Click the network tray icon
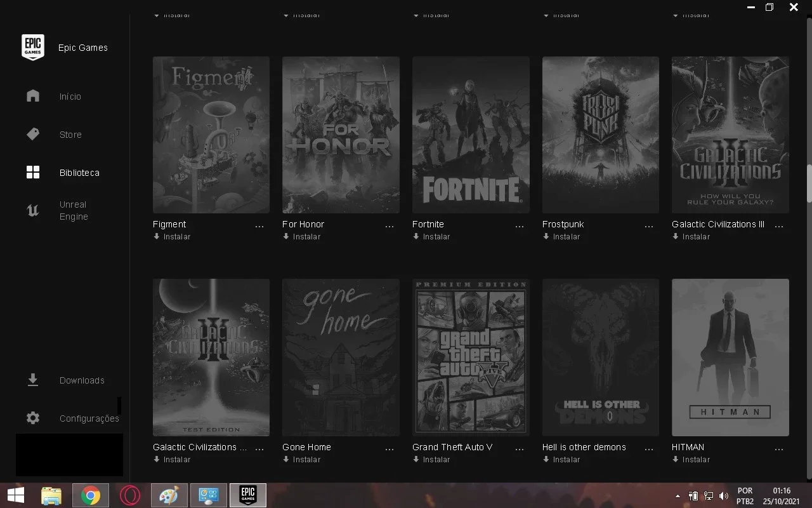 pos(709,495)
